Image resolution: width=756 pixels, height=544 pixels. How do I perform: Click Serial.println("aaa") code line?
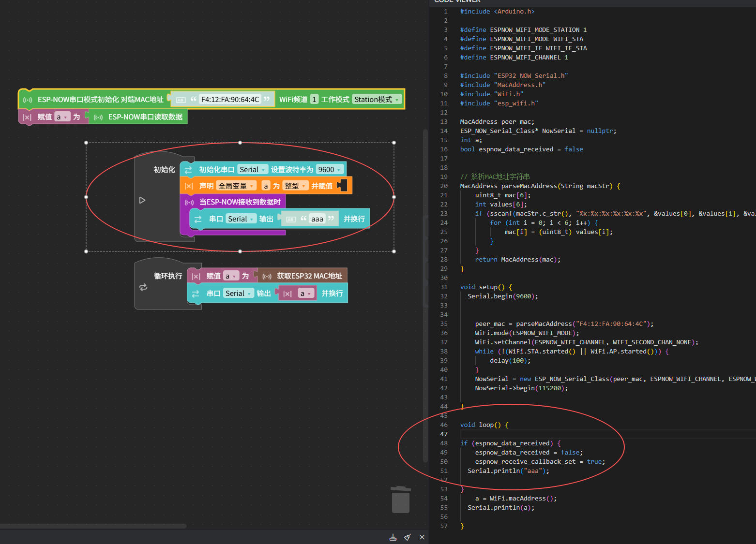(x=508, y=471)
